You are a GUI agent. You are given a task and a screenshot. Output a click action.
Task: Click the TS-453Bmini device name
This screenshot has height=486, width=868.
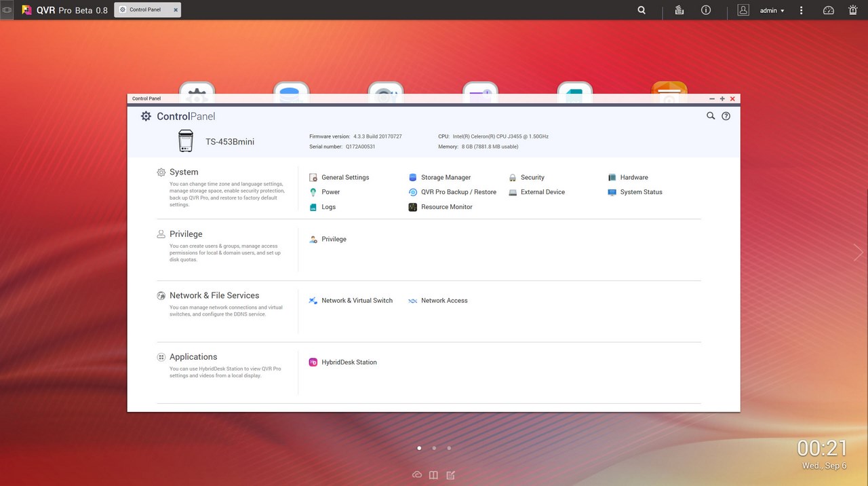[230, 142]
